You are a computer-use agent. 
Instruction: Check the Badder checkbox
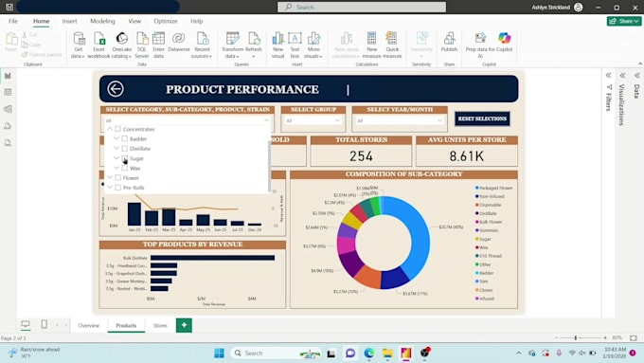click(x=124, y=139)
